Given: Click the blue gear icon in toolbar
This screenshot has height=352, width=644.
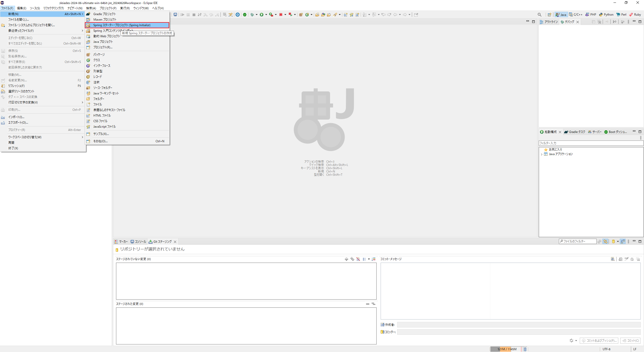Looking at the screenshot, I should [237, 15].
